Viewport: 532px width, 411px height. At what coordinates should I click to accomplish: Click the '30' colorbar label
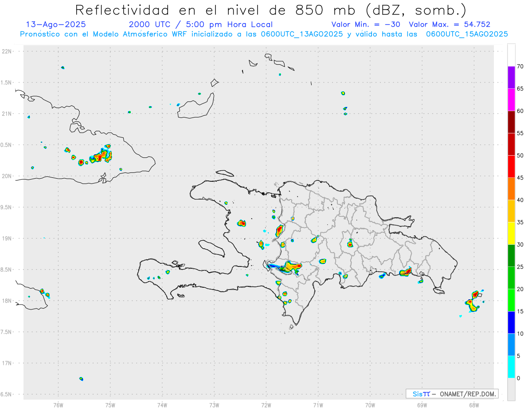pos(520,244)
